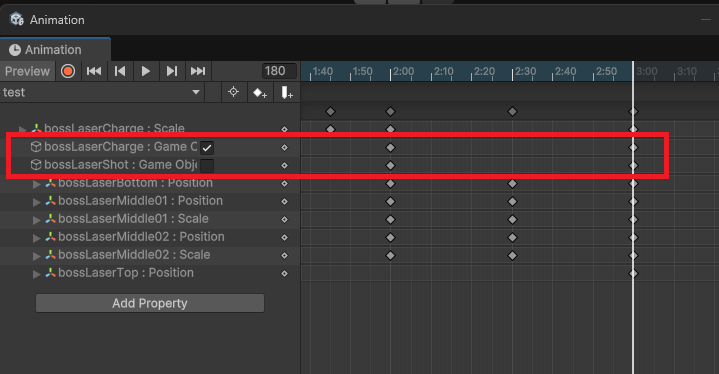Enable keyframe recording mode
Screen dimensions: 719x374
(68, 71)
